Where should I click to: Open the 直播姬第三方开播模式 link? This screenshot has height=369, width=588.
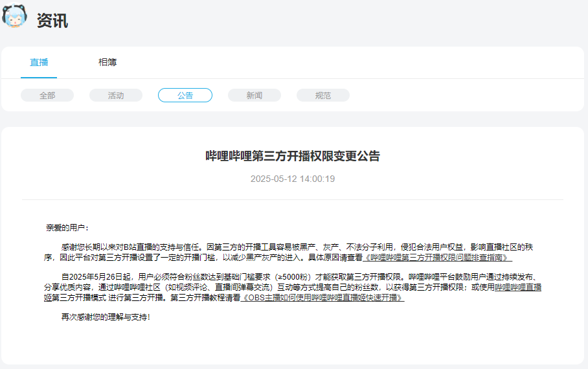(518, 287)
